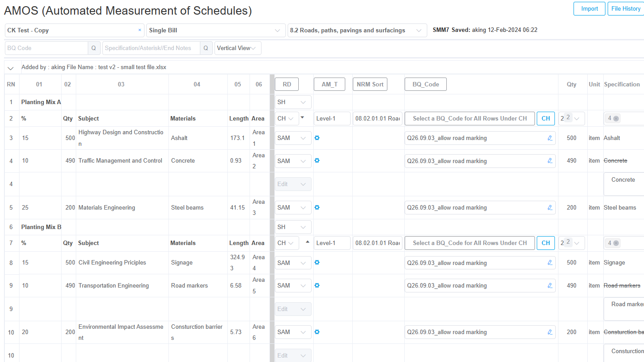Image resolution: width=644 pixels, height=362 pixels.
Task: Open the SAM dropdown in the Road markers row
Action: (293, 285)
